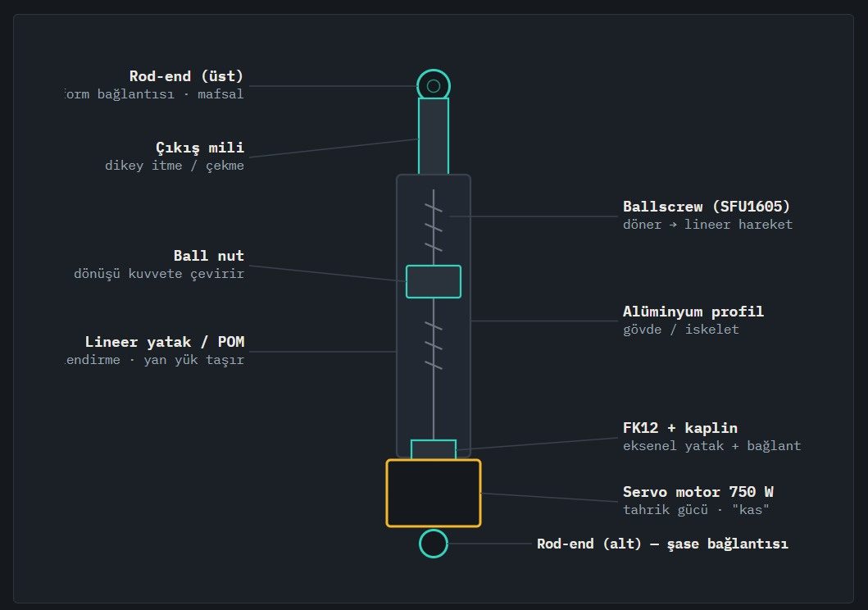This screenshot has height=610, width=868.
Task: Click the 'gövde / iskelet' subtitle
Action: (x=681, y=330)
